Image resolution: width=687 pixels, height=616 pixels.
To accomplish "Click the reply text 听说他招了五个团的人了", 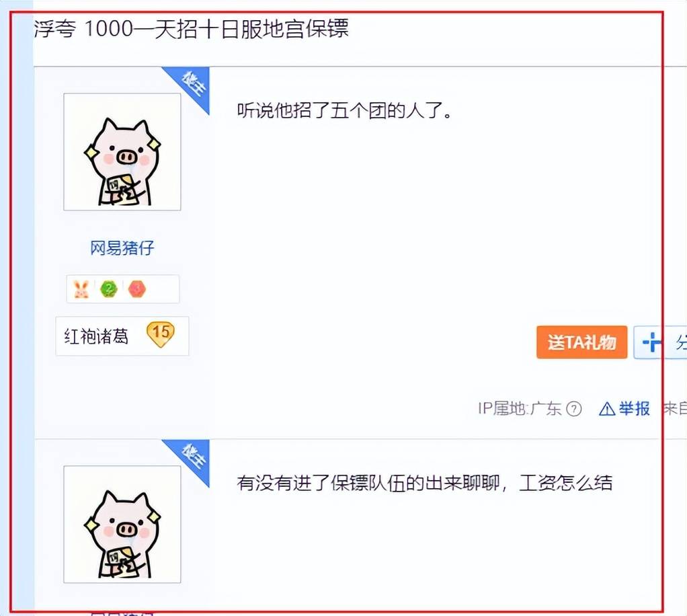I will [x=344, y=110].
